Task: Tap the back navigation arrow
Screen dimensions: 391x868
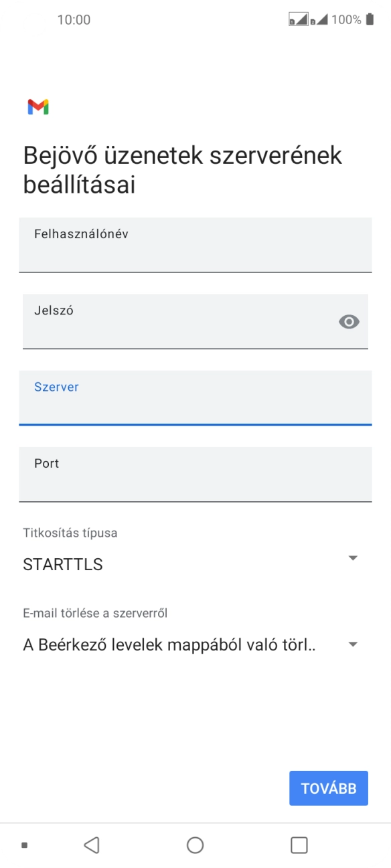Action: pos(92,845)
